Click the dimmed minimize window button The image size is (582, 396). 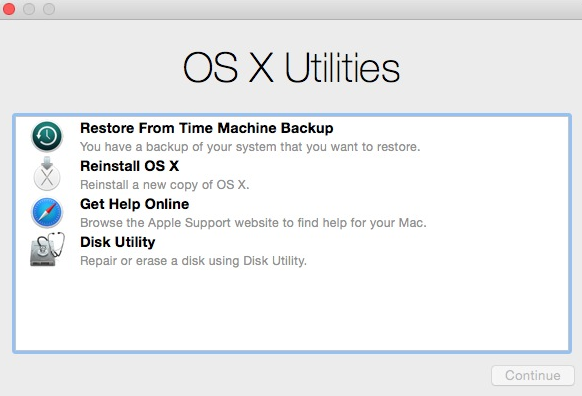tap(29, 9)
